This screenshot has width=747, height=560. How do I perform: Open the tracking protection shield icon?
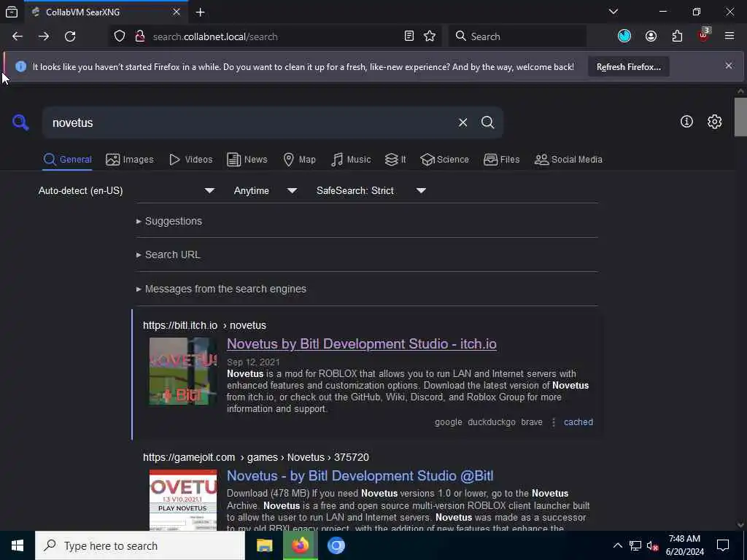click(120, 36)
